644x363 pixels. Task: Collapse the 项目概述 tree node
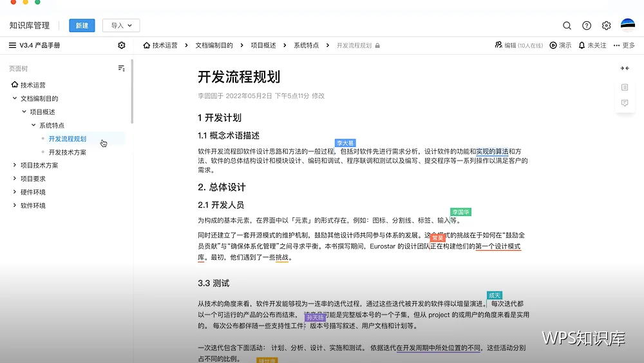tap(24, 112)
